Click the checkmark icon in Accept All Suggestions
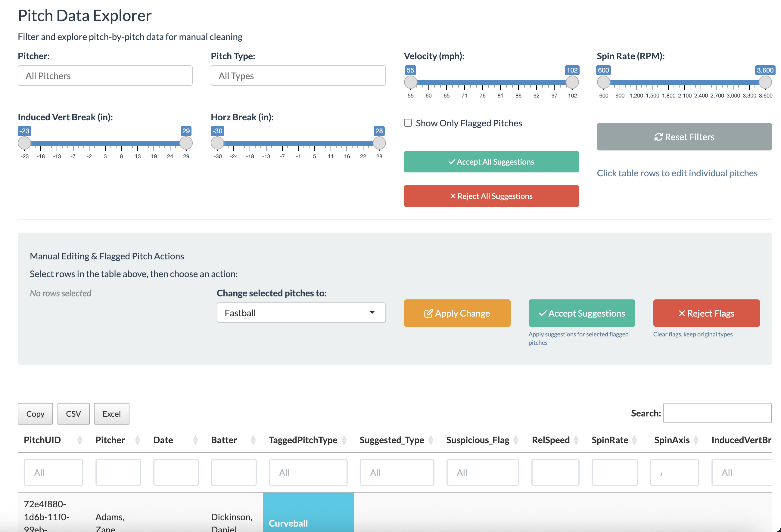Image resolution: width=781 pixels, height=532 pixels. coord(452,162)
